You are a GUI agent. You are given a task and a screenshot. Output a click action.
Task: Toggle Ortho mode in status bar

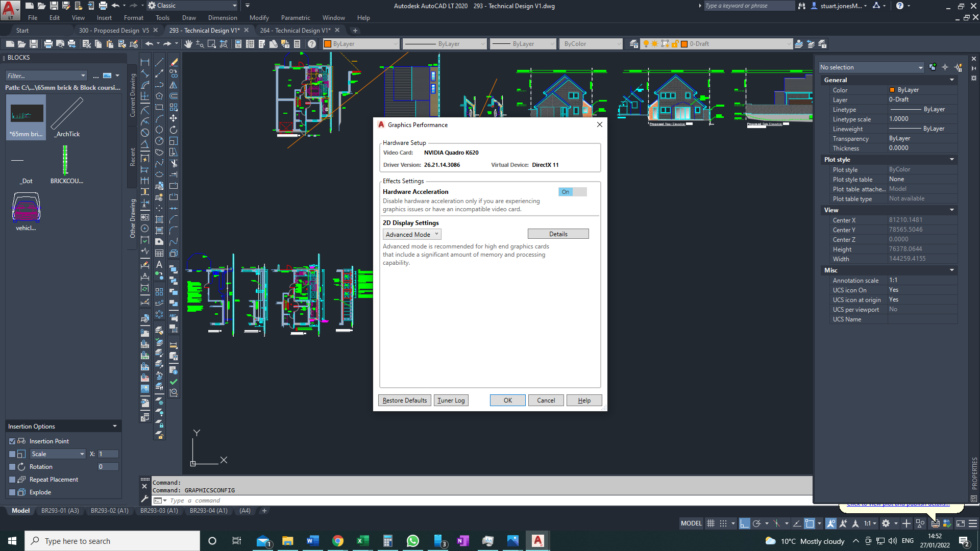(745, 523)
